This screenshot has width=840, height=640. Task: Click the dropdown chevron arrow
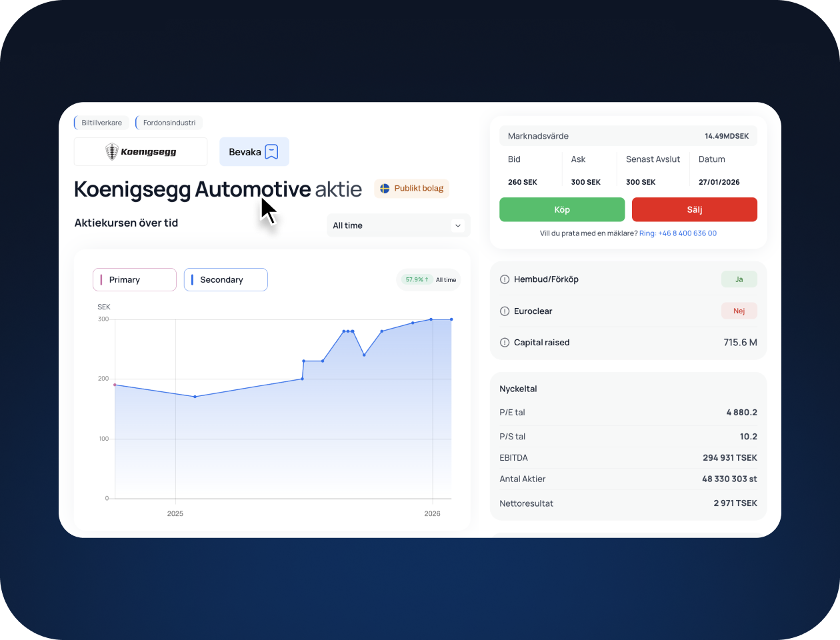[458, 225]
